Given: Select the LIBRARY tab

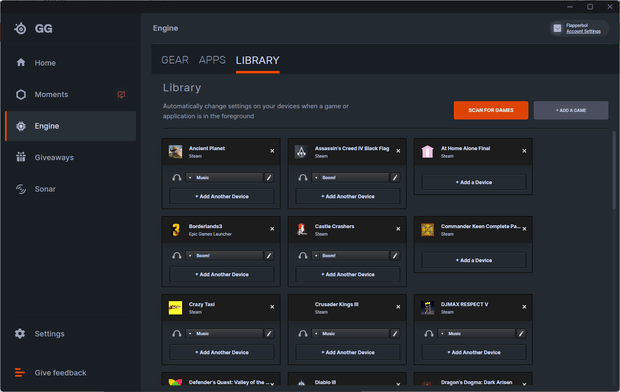Looking at the screenshot, I should coord(257,61).
